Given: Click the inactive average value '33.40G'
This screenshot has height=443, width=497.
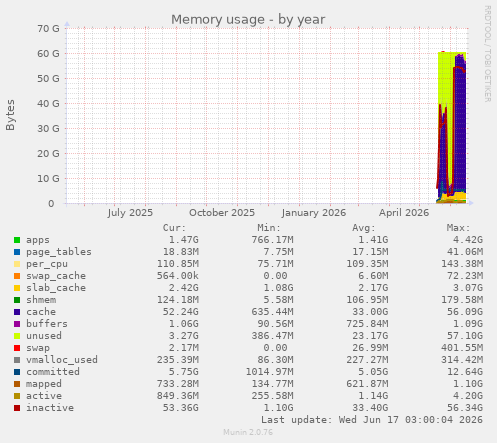Looking at the screenshot, I should pyautogui.click(x=370, y=408).
